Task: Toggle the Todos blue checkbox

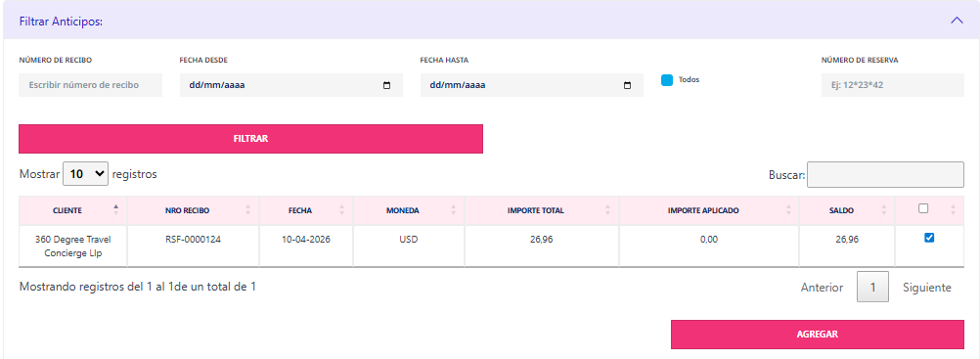Action: click(667, 80)
